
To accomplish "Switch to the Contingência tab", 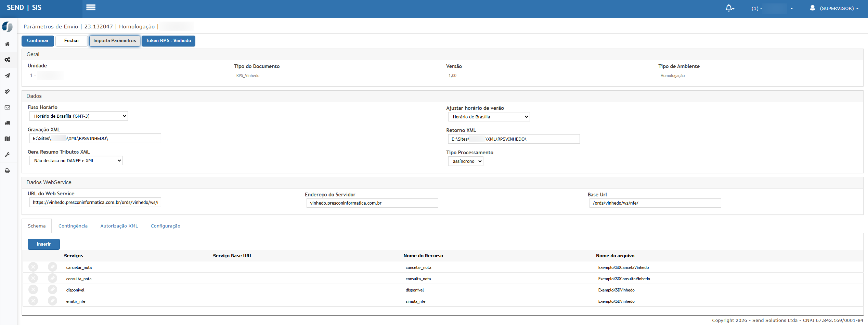I will (73, 226).
